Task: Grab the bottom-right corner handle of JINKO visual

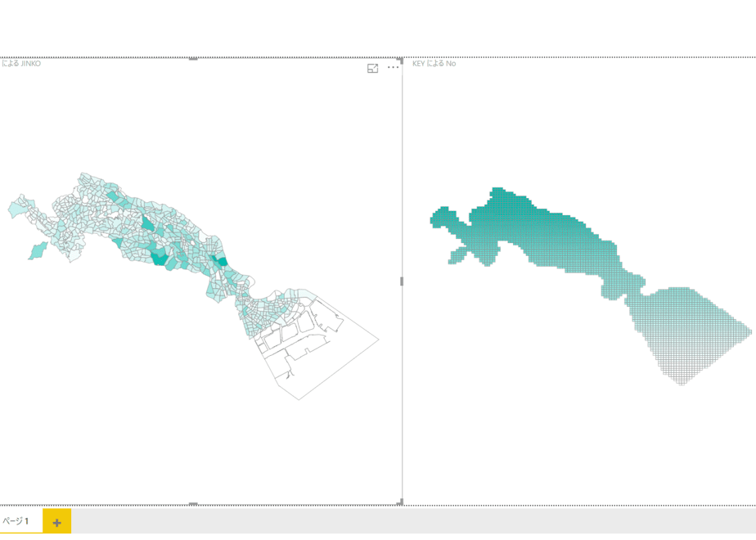Action: [400, 502]
